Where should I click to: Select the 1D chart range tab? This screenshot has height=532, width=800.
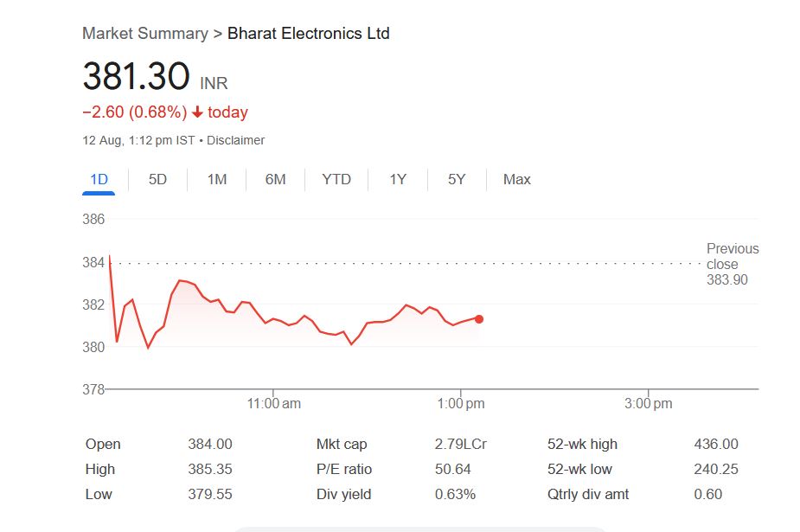pyautogui.click(x=99, y=180)
